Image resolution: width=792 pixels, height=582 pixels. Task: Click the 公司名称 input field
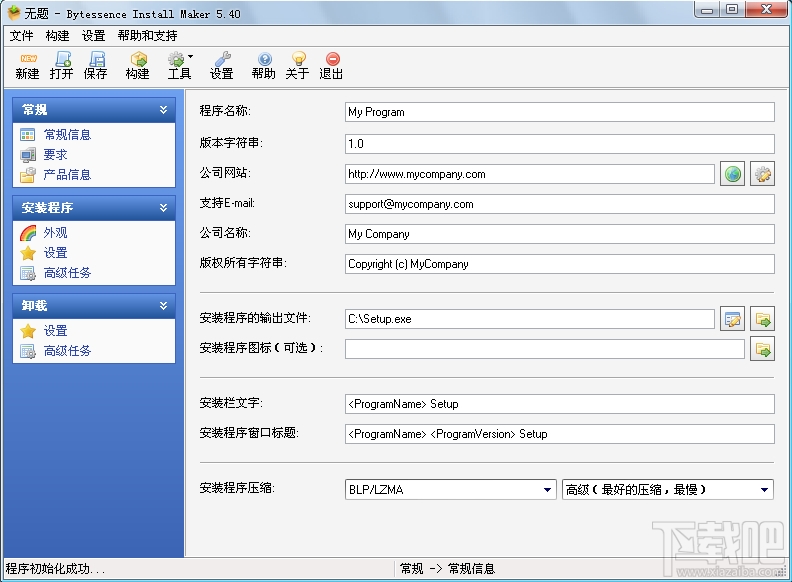[560, 234]
